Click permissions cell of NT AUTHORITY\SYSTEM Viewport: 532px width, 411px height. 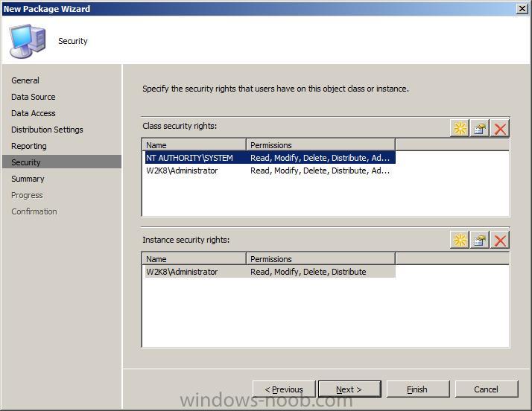coord(320,158)
